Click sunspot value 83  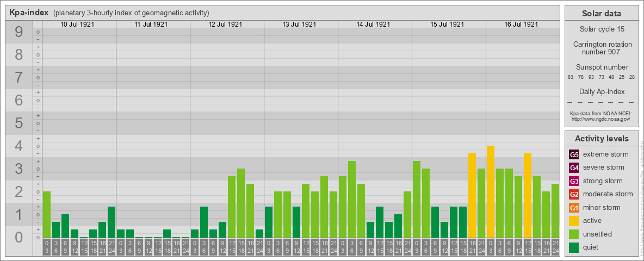tap(571, 78)
